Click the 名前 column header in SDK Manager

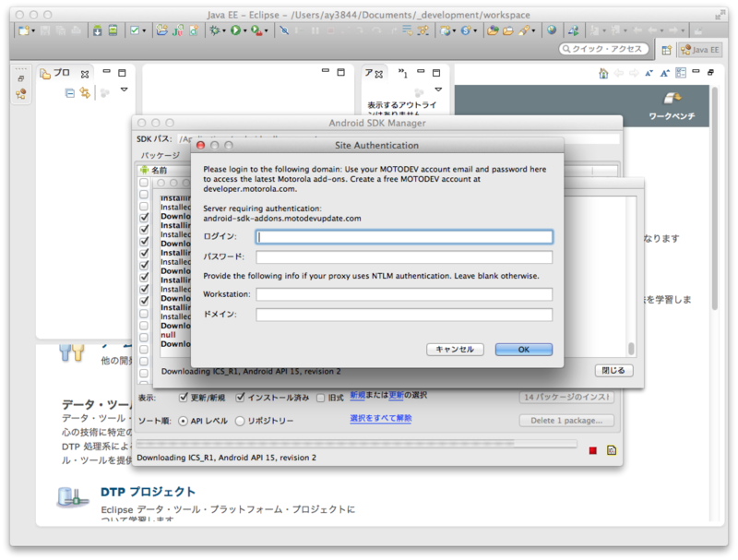point(159,170)
